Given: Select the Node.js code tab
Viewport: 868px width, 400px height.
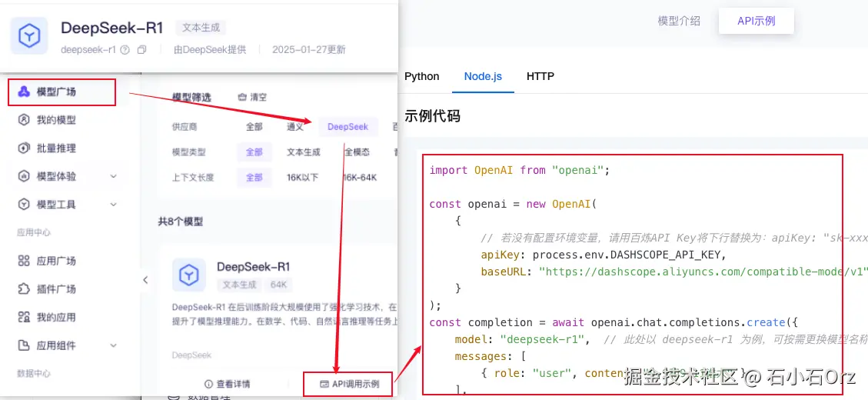Looking at the screenshot, I should point(483,76).
